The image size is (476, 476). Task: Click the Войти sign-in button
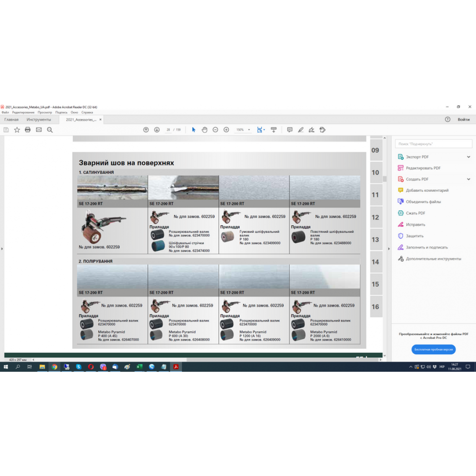click(x=463, y=119)
